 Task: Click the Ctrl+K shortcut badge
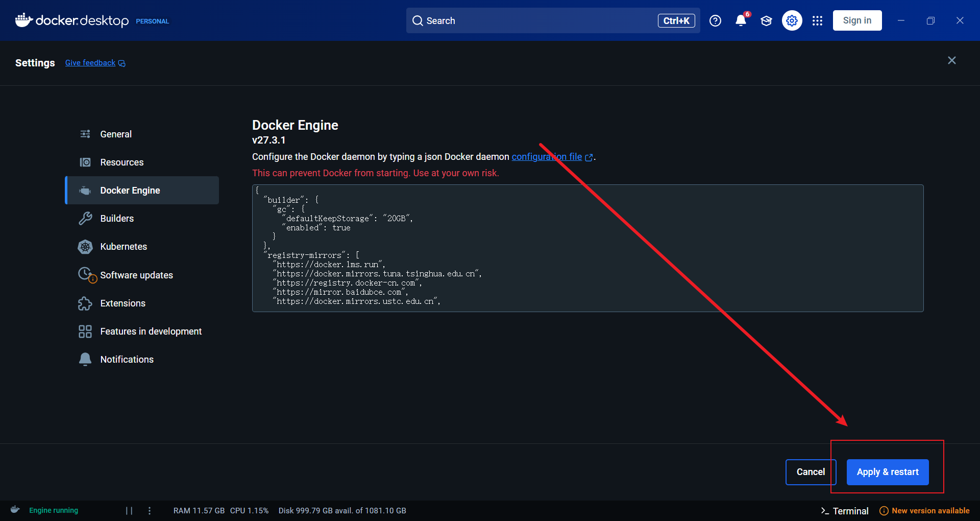pyautogui.click(x=676, y=20)
